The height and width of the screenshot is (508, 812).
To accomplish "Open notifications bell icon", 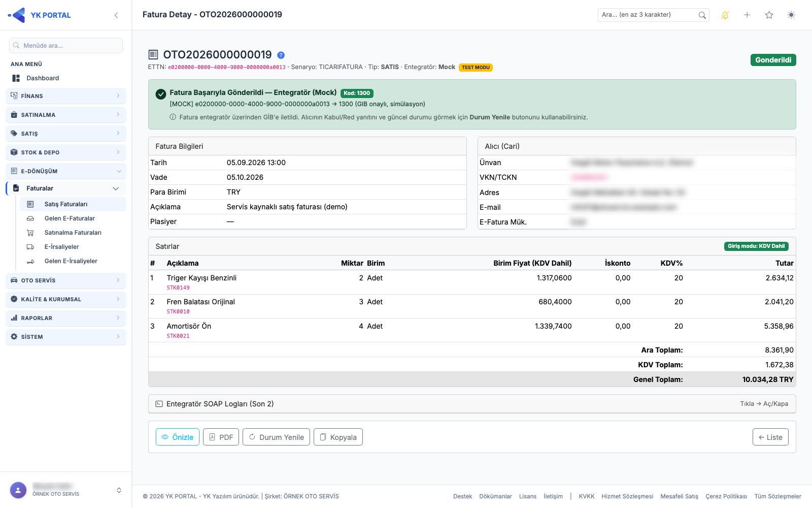I will [x=725, y=15].
